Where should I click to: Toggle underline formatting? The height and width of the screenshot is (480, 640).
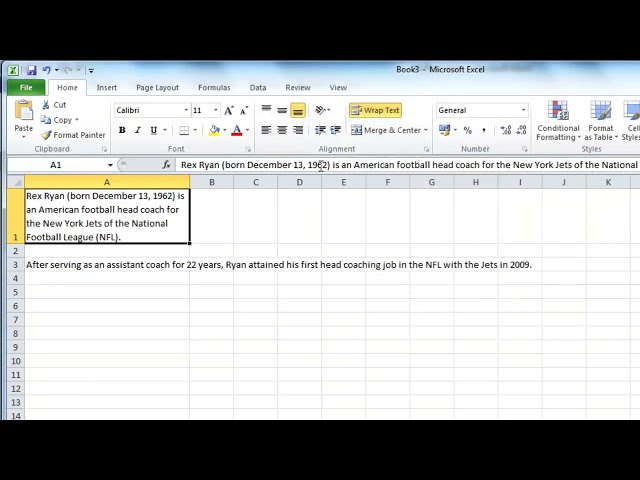coord(153,130)
